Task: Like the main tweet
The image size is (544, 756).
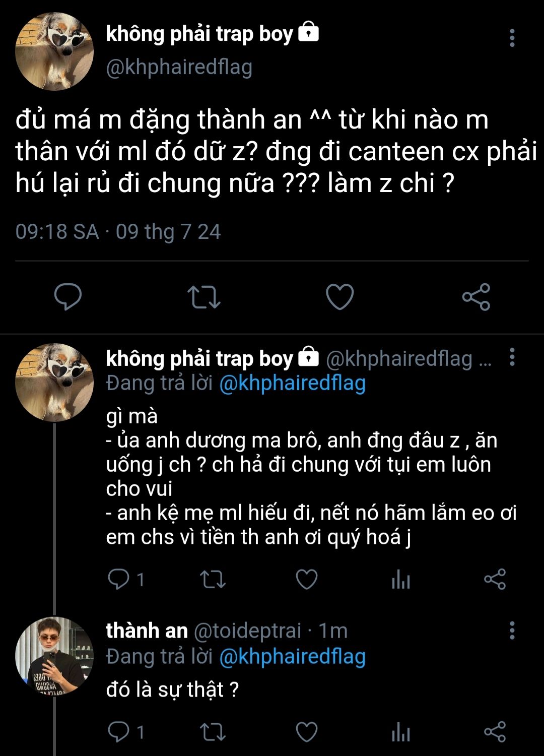Action: point(340,296)
